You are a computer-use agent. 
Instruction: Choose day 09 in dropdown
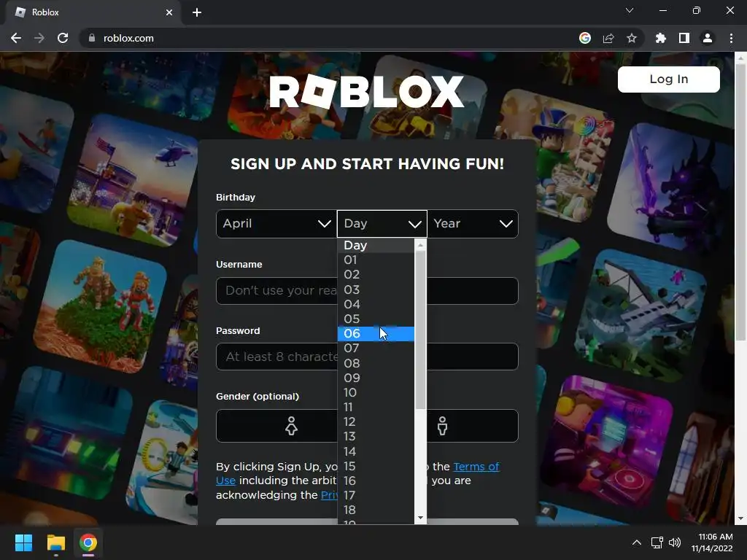click(376, 378)
